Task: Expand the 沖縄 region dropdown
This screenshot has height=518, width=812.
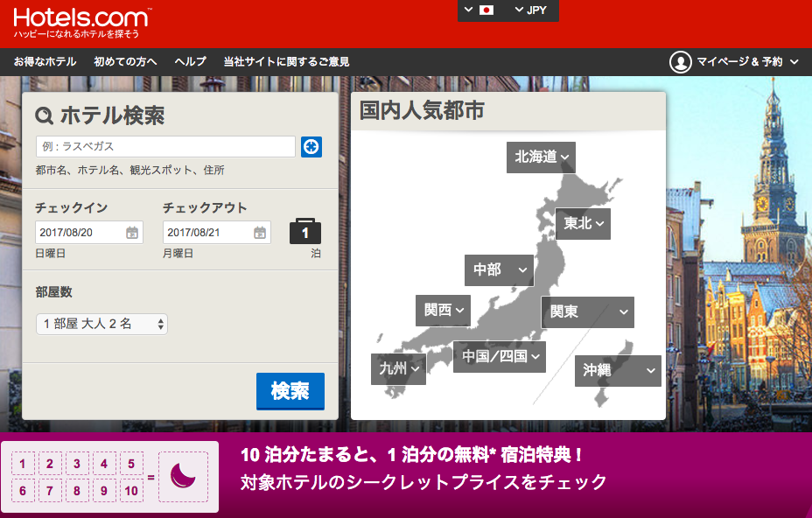Action: coord(619,370)
